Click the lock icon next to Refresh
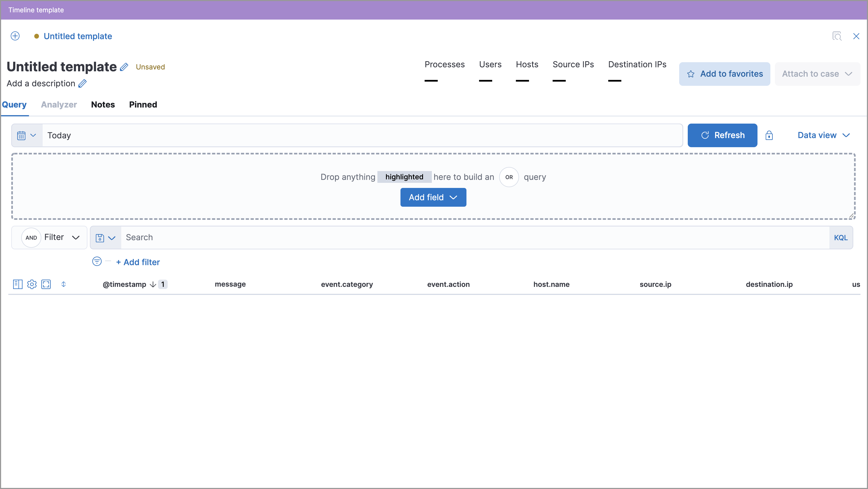This screenshot has width=868, height=489. pyautogui.click(x=769, y=135)
